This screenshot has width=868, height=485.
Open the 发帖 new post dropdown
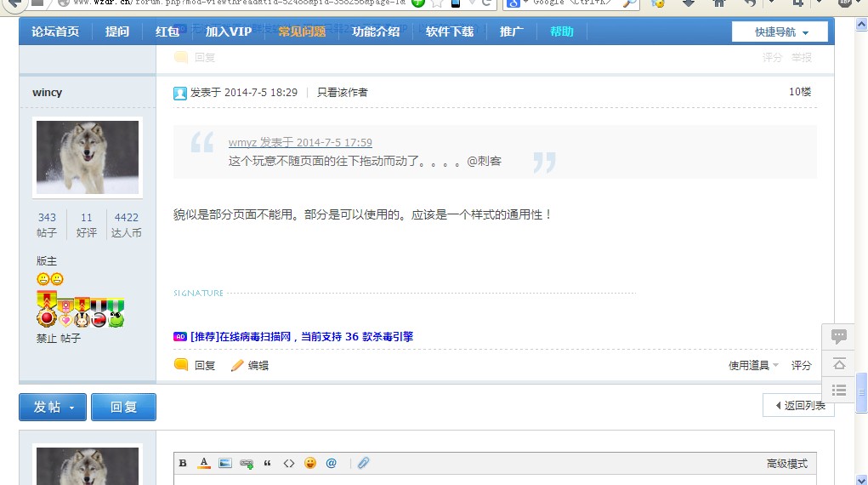pyautogui.click(x=53, y=407)
